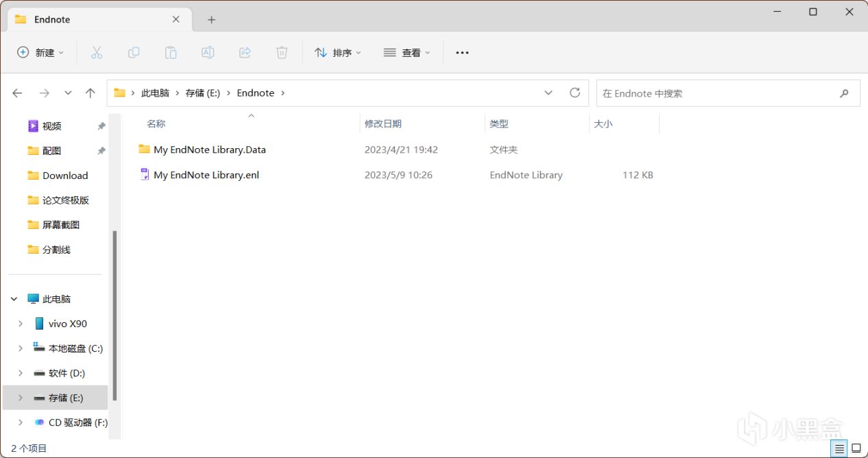The image size is (868, 458).
Task: Click the navigation pane scrollbar
Action: pyautogui.click(x=114, y=315)
